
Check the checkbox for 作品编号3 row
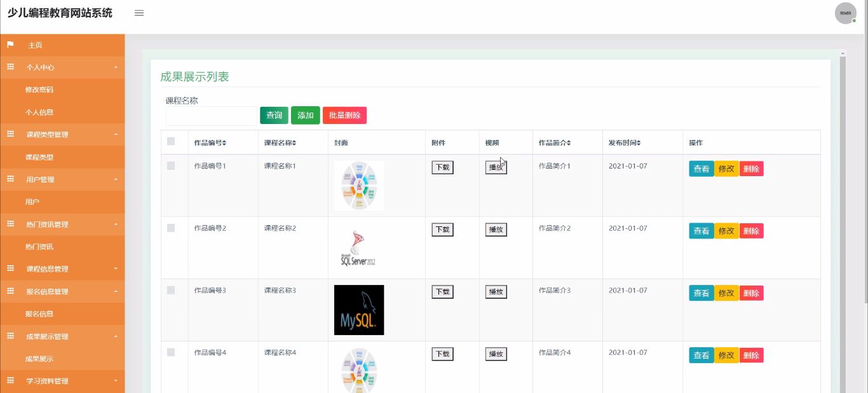171,290
